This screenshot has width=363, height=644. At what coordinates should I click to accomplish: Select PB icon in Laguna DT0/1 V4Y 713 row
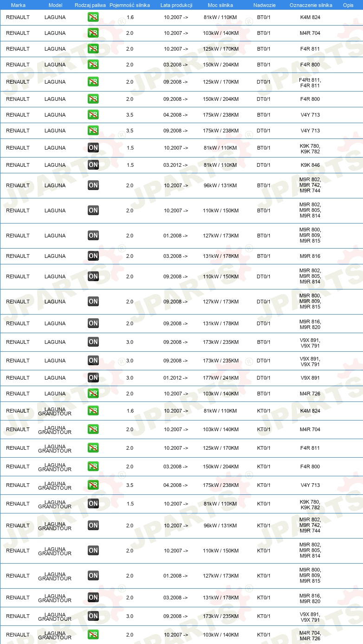(93, 131)
